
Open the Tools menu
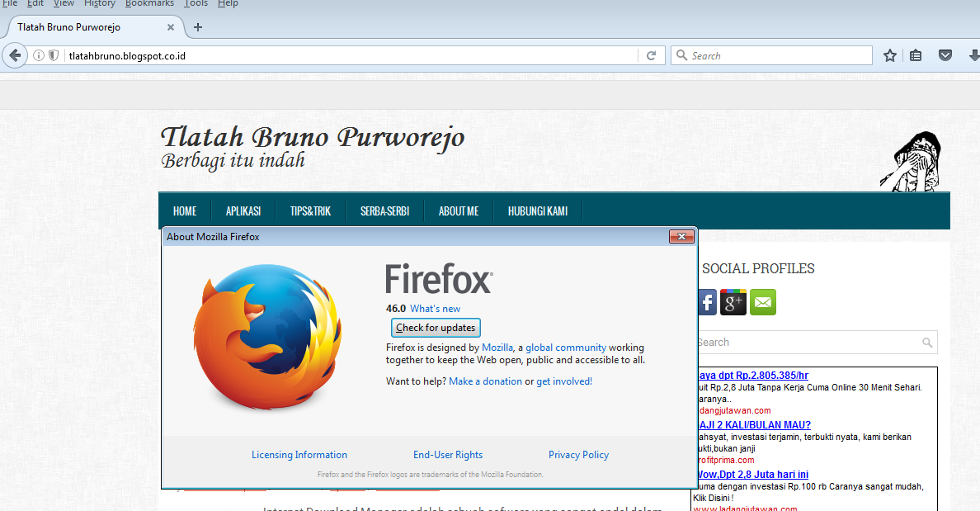196,4
